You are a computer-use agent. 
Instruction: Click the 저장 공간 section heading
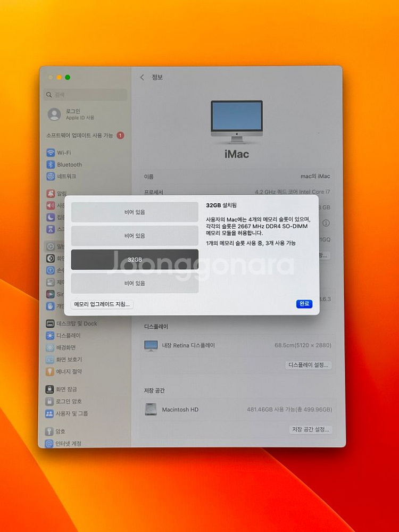pos(154,391)
